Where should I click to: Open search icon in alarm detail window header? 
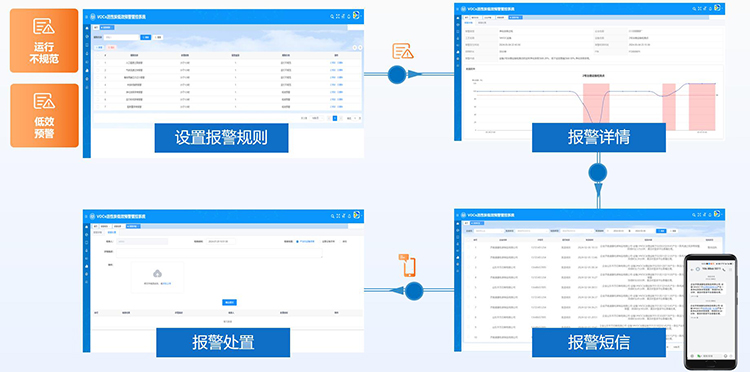pos(694,9)
